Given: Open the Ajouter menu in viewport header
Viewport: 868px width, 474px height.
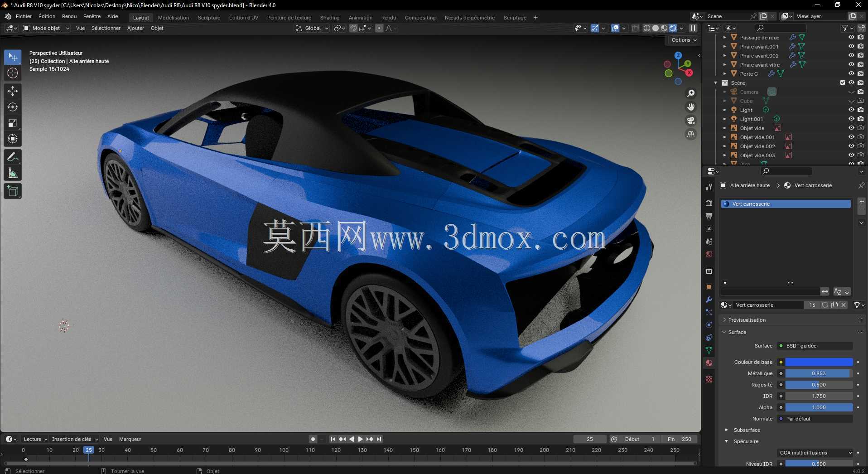Looking at the screenshot, I should [135, 28].
